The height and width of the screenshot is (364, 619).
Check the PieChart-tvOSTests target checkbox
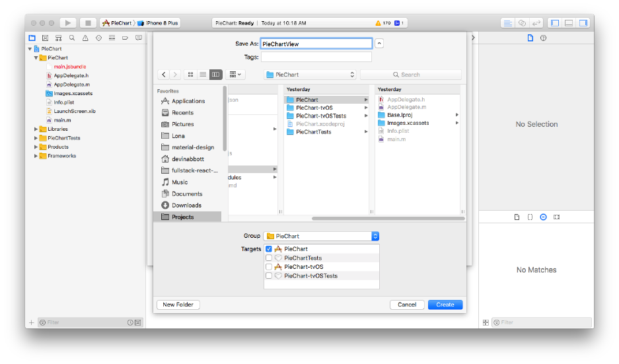(269, 276)
